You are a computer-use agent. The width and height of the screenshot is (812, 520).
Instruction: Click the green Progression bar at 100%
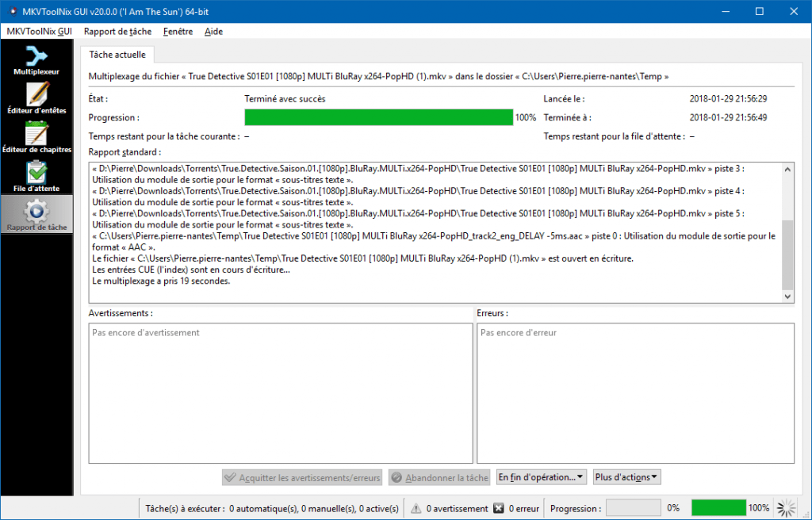(378, 117)
